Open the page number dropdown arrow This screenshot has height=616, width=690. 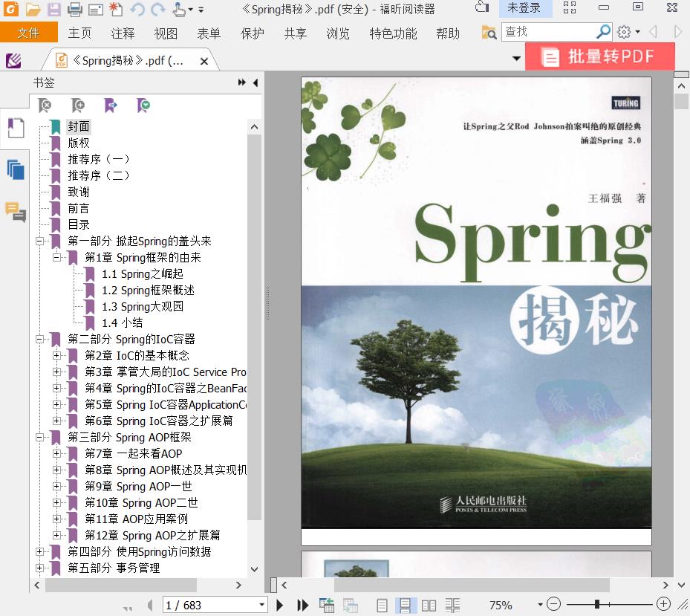click(x=261, y=605)
